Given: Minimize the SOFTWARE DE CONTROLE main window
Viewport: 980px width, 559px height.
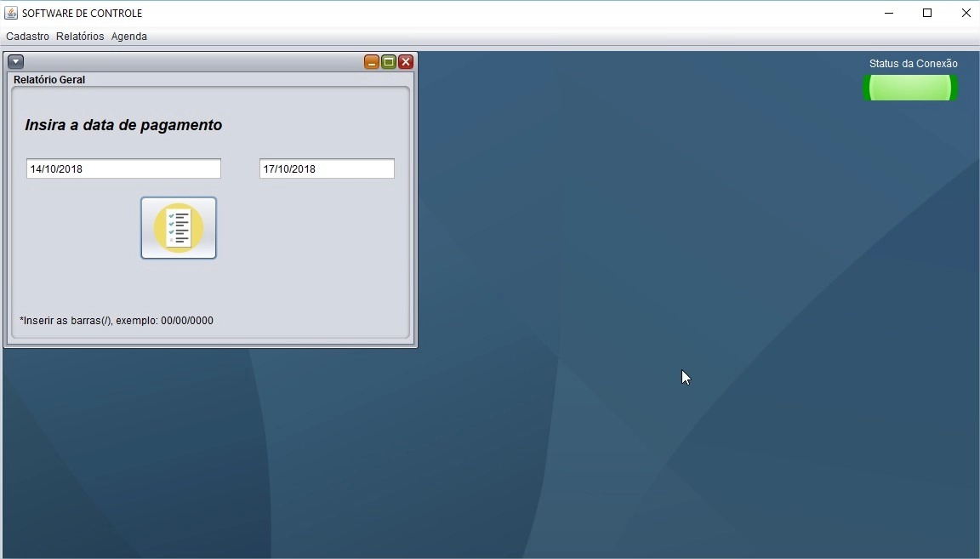Looking at the screenshot, I should [x=889, y=13].
